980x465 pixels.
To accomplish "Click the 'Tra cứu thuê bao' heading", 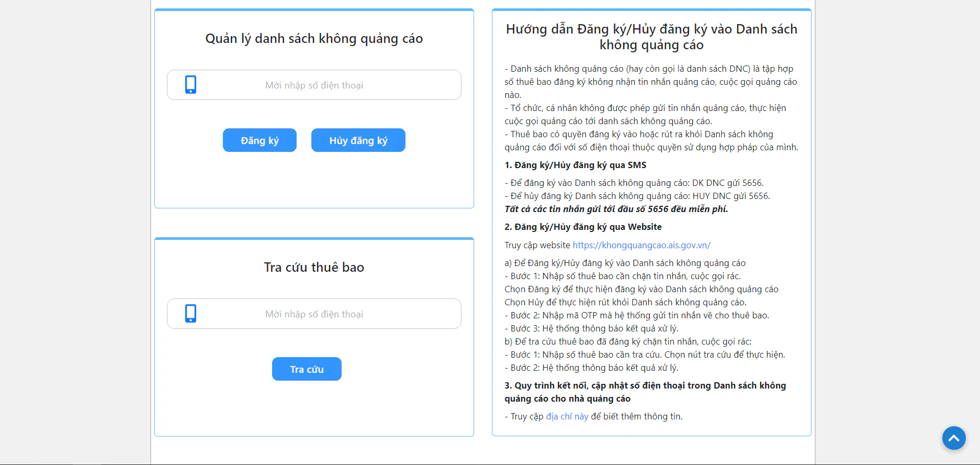I will tap(314, 267).
